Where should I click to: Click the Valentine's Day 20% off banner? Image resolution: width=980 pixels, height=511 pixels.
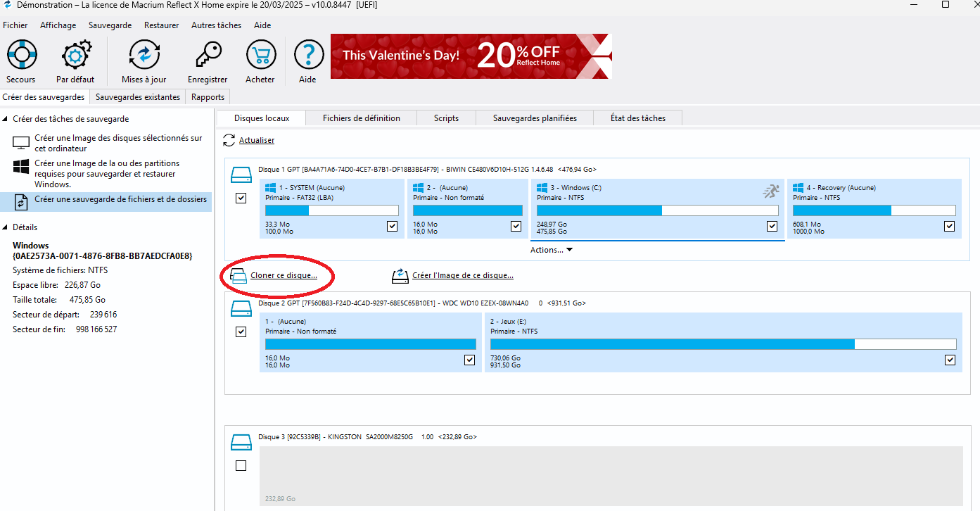click(471, 56)
